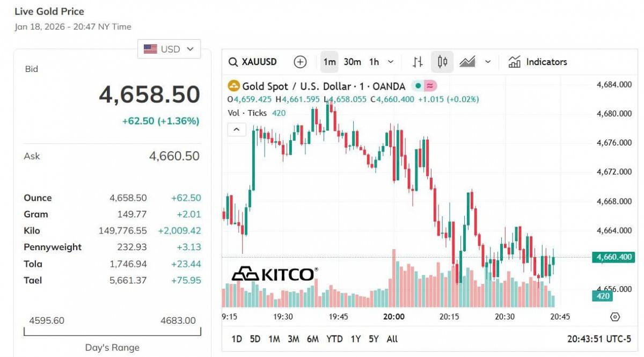Open chart settings hexagon icon
The height and width of the screenshot is (357, 644).
pyautogui.click(x=615, y=317)
